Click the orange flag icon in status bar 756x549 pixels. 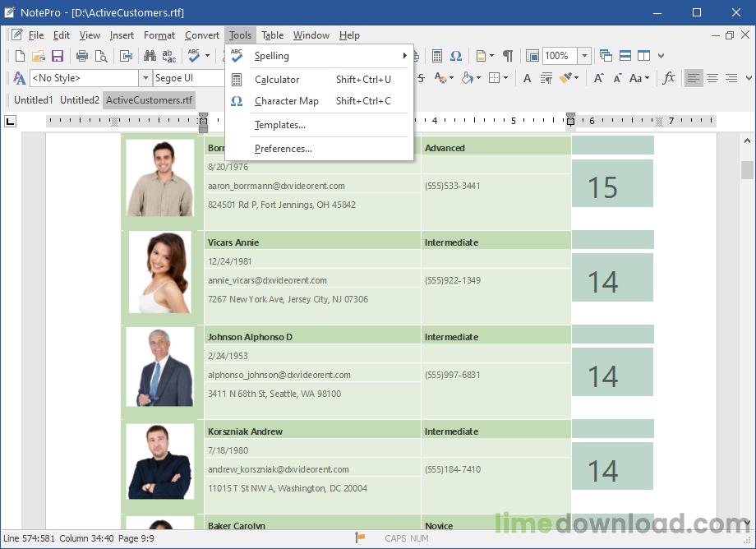pyautogui.click(x=360, y=537)
